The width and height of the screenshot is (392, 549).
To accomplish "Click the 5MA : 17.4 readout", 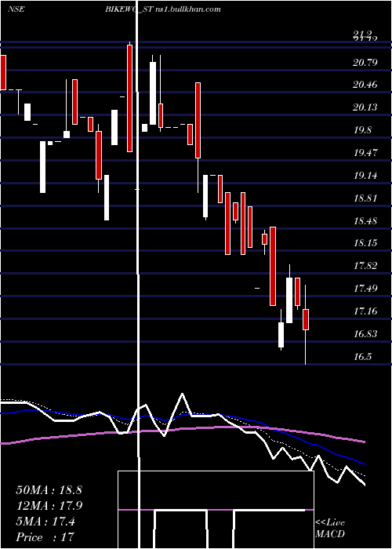I will 45,522.
